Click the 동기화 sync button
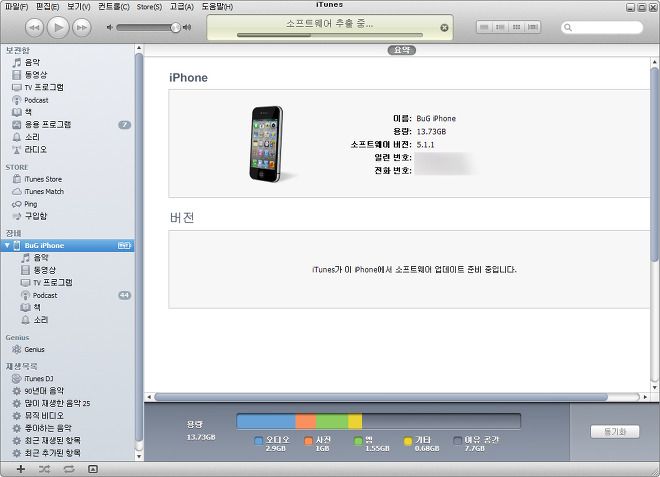 pos(615,432)
